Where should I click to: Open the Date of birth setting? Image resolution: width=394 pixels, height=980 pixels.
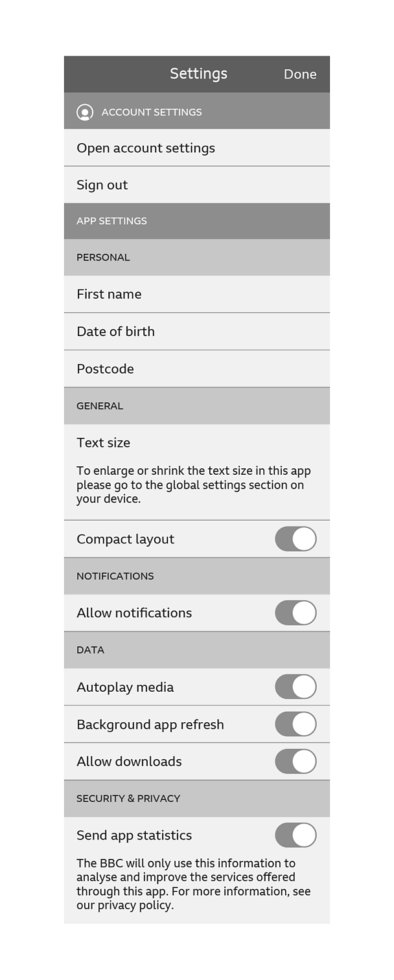(197, 331)
